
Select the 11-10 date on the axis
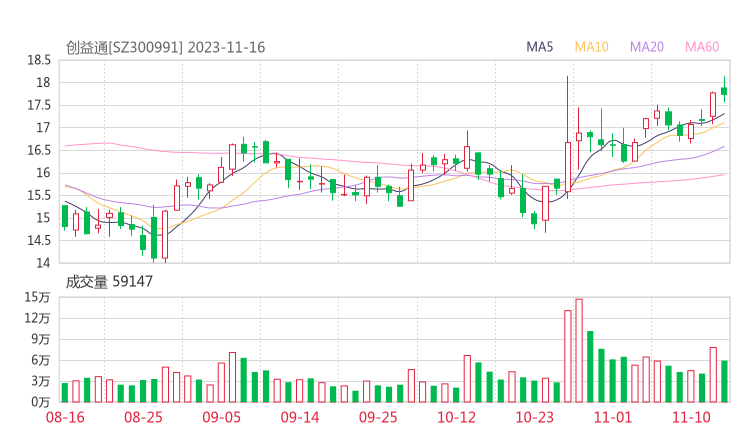coord(690,416)
